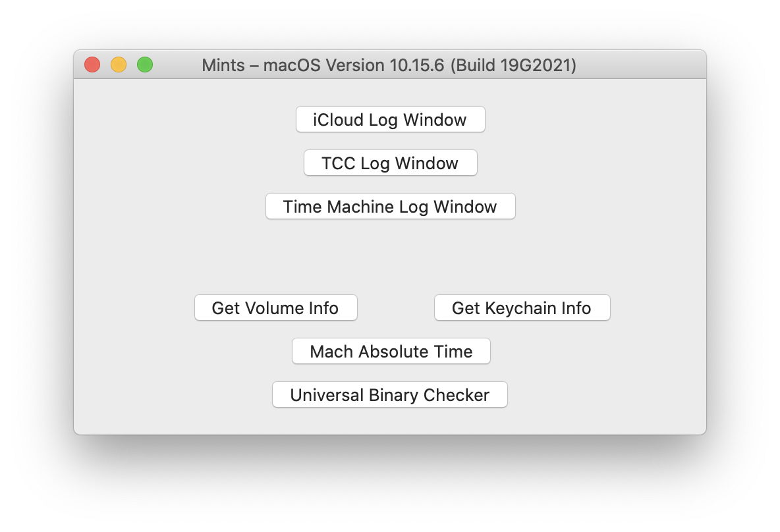780x532 pixels.
Task: Open the TCC Log Window
Action: coord(390,163)
